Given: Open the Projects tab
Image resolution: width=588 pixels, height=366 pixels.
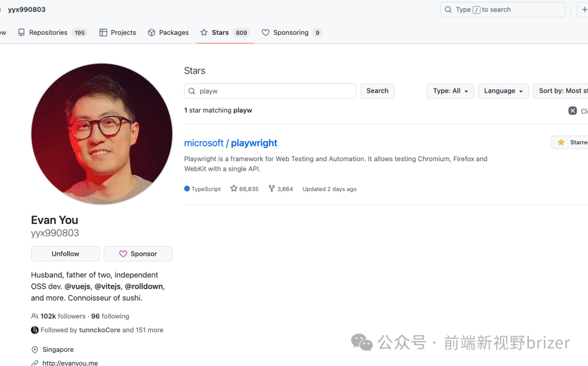Looking at the screenshot, I should click(118, 33).
